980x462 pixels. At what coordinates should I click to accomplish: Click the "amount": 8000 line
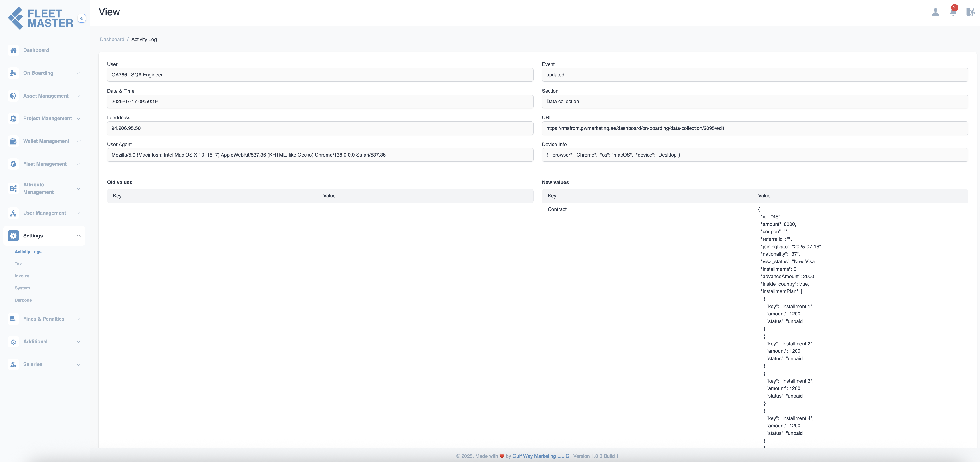click(x=778, y=224)
